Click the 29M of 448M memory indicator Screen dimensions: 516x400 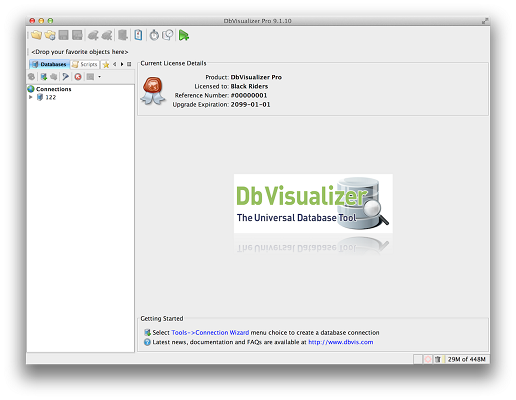tap(466, 359)
